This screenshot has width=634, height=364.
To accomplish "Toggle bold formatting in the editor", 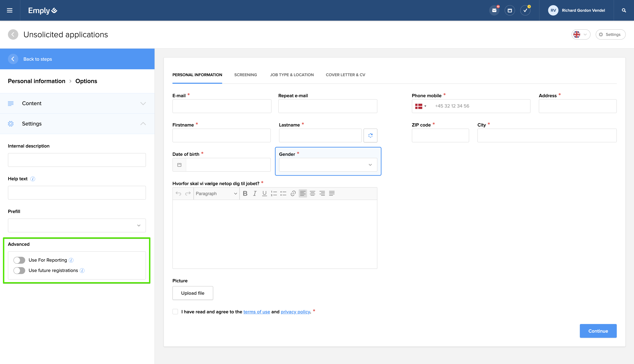I will tap(245, 193).
